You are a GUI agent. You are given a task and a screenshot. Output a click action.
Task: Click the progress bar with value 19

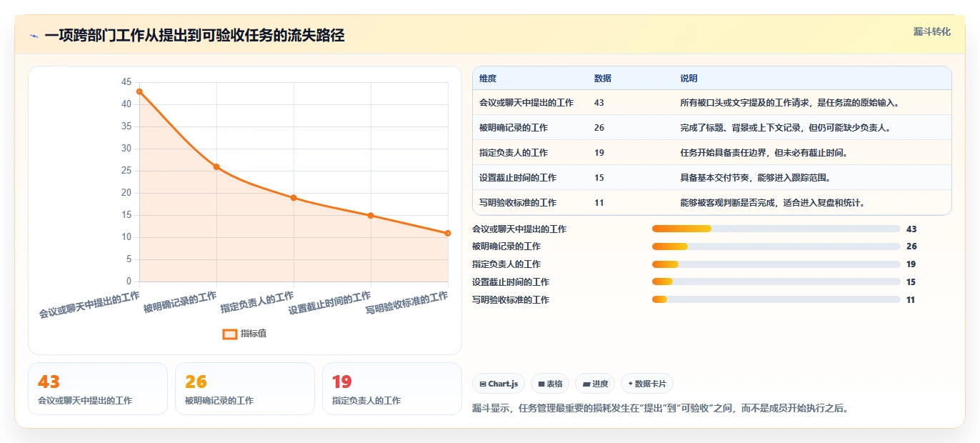776,264
